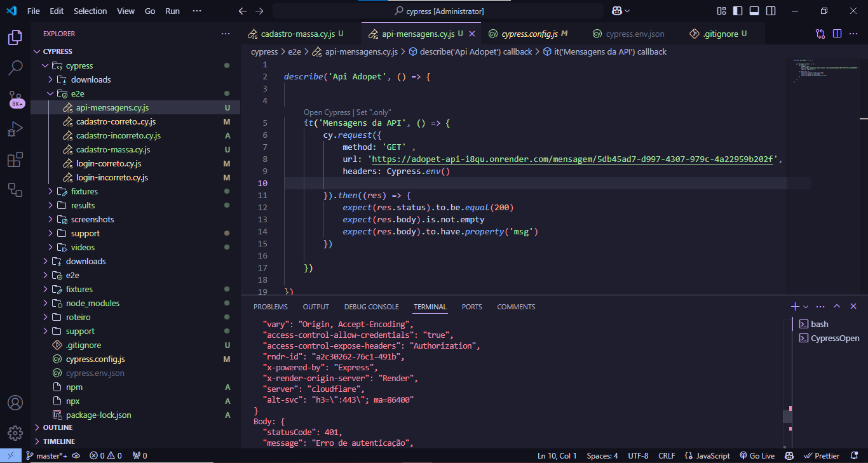Toggle the Secondary Side Bar

(771, 11)
